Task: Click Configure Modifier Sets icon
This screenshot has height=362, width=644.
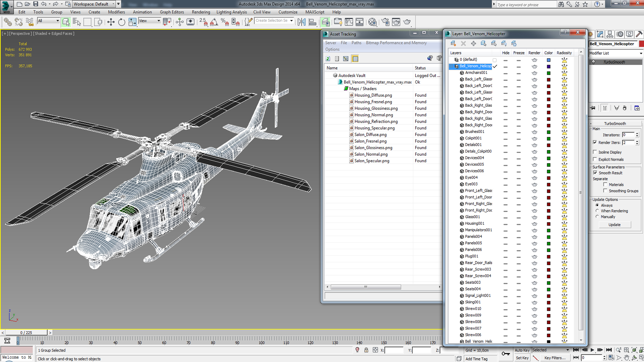Action: tap(637, 108)
